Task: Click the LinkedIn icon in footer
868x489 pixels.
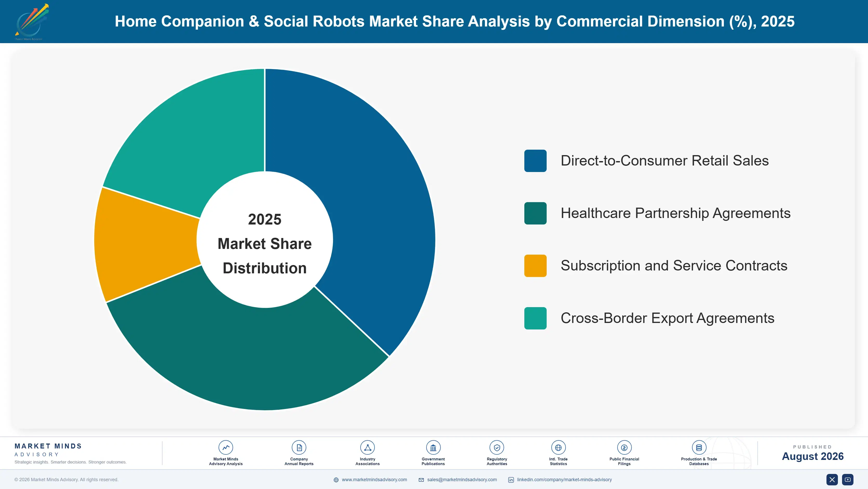Action: click(511, 480)
